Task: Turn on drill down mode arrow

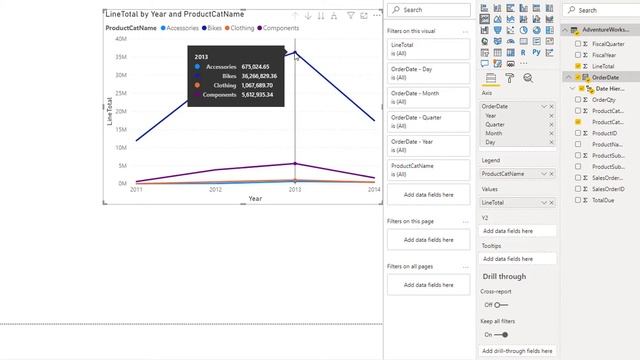Action: click(308, 16)
